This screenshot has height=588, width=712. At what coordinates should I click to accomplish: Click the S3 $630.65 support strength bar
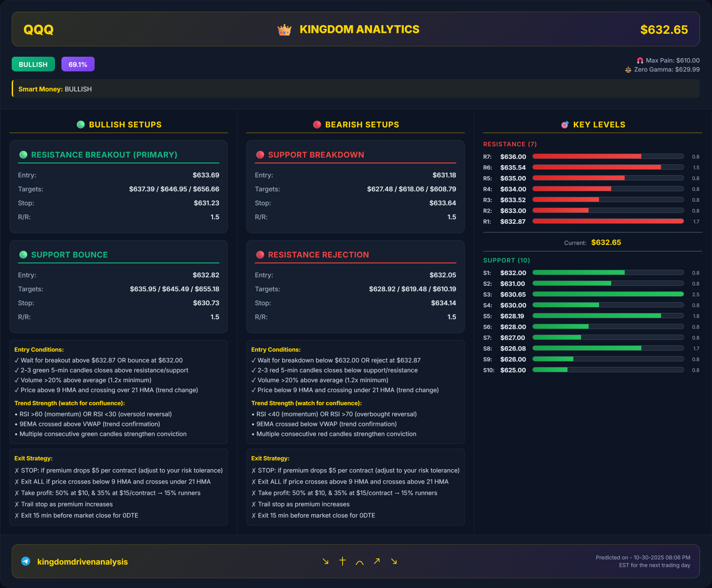[608, 294]
